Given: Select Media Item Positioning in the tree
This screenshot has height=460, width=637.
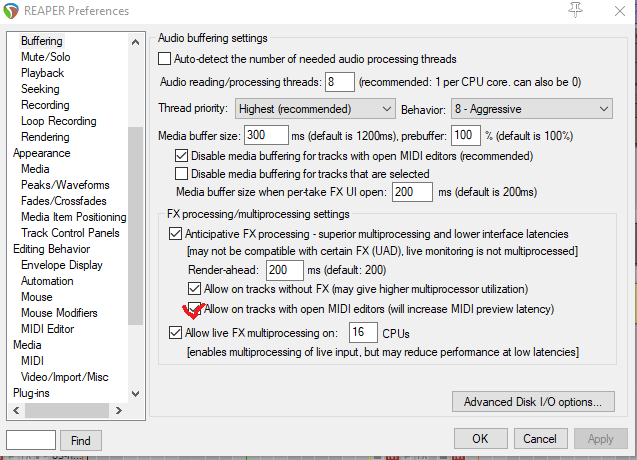Looking at the screenshot, I should (x=74, y=217).
